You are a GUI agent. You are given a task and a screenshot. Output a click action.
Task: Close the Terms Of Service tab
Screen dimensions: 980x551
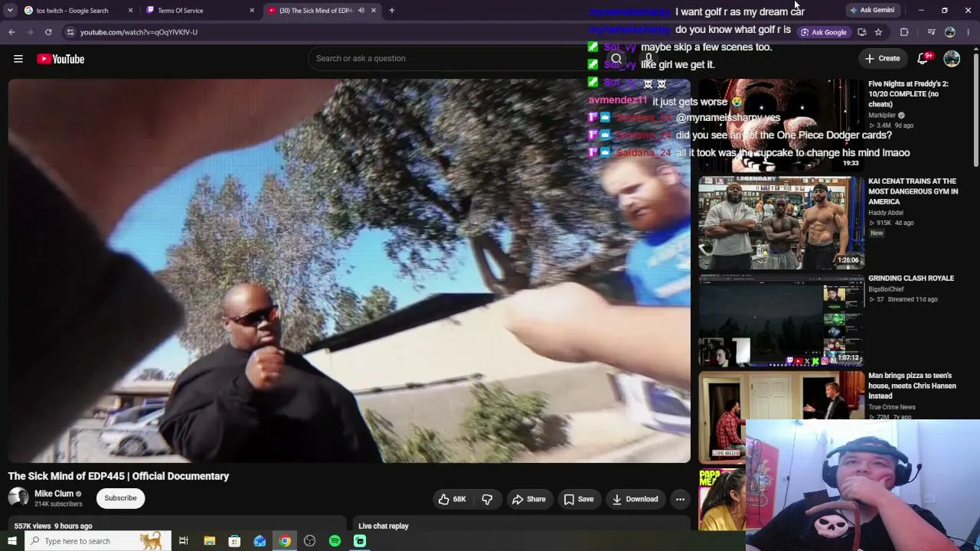point(252,11)
